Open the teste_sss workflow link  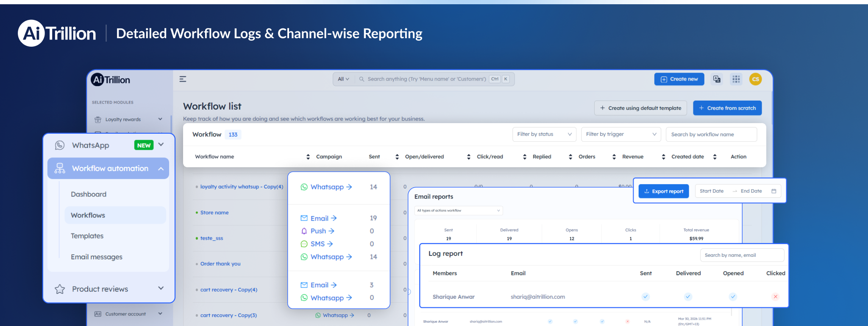click(211, 238)
